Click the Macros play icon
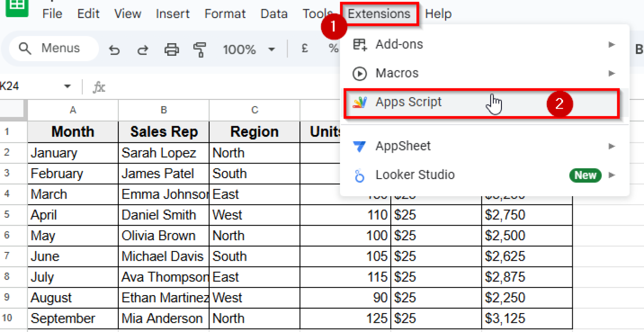644x332 pixels. (x=360, y=73)
